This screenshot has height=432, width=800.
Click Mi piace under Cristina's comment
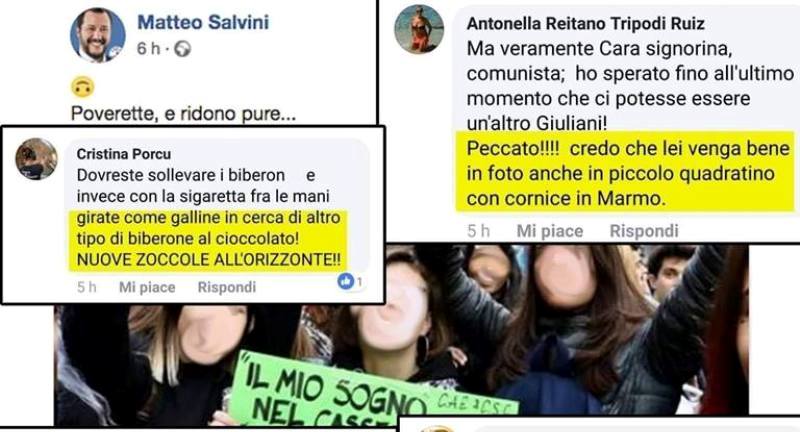tap(147, 287)
